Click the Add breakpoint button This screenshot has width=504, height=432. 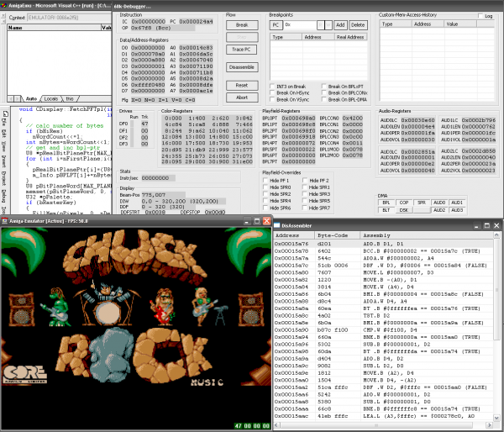point(340,24)
